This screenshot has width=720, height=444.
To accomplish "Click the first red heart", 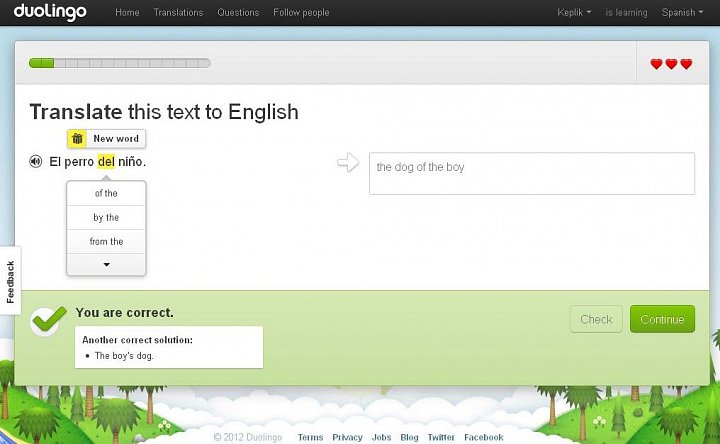I will [x=656, y=64].
